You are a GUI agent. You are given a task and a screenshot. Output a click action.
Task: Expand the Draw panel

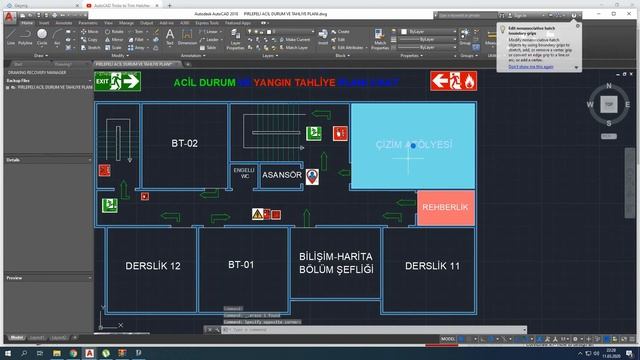click(x=41, y=56)
